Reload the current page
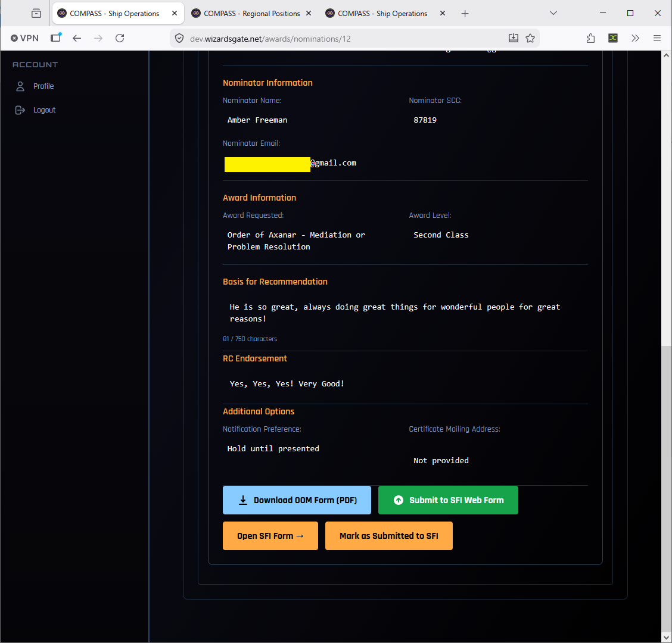Image resolution: width=672 pixels, height=643 pixels. 120,38
